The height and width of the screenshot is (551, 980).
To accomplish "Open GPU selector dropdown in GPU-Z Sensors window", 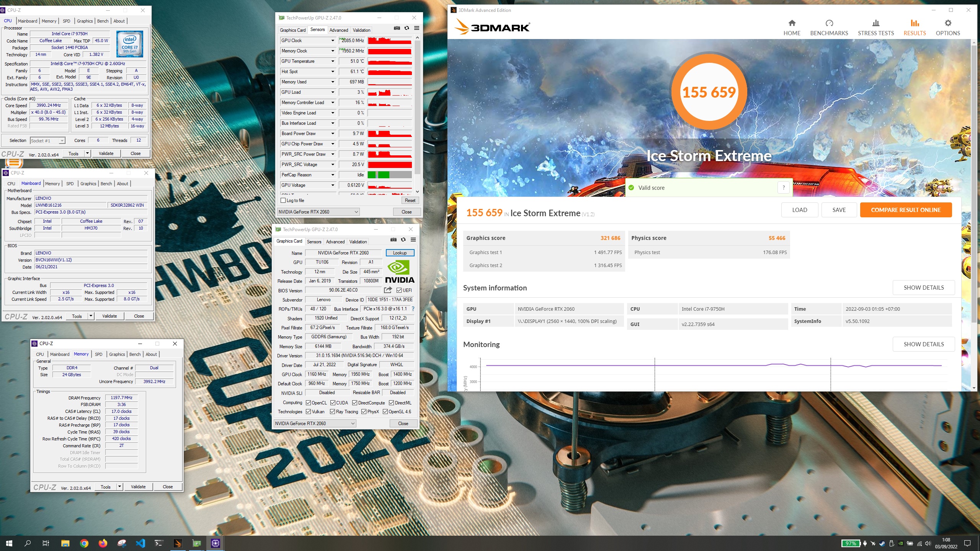I will point(318,212).
